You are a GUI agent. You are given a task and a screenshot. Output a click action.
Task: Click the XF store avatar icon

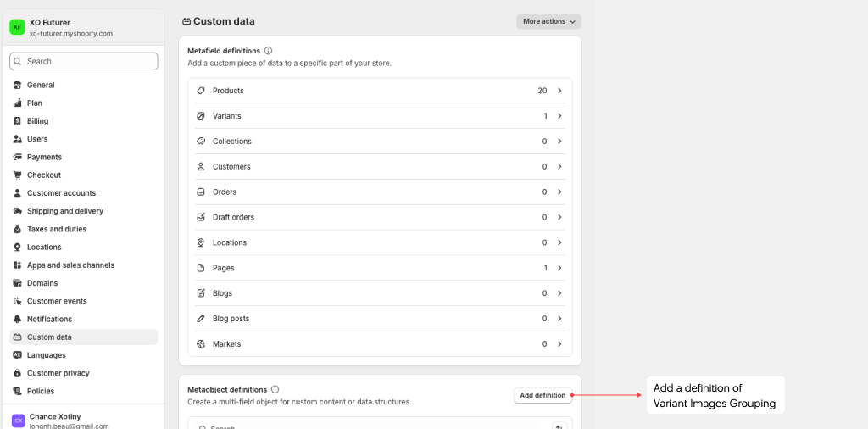[17, 27]
